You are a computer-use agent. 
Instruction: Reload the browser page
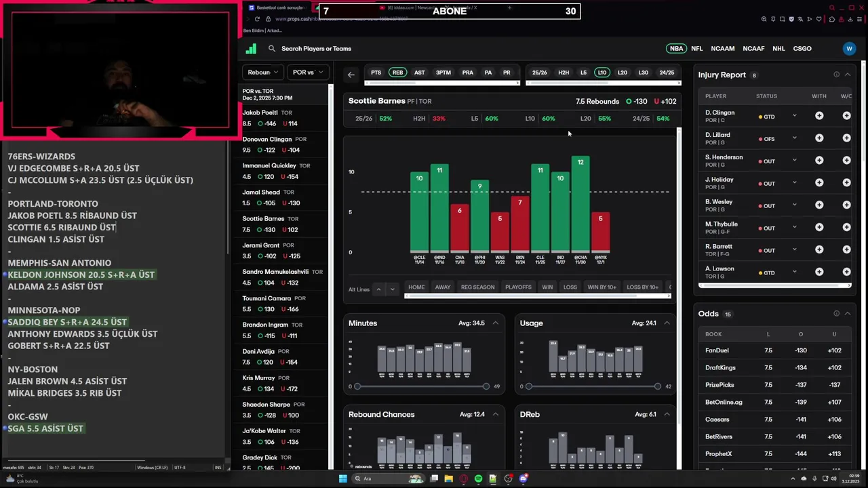click(x=257, y=19)
